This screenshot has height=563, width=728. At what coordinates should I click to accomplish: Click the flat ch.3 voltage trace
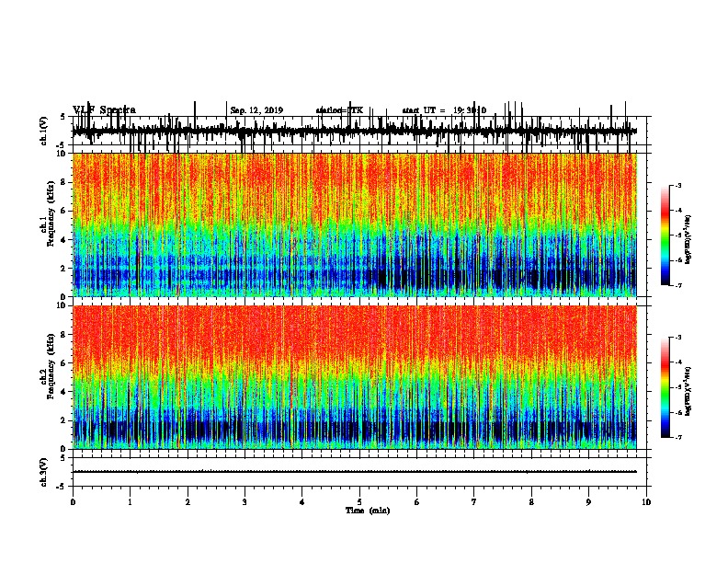pos(355,472)
